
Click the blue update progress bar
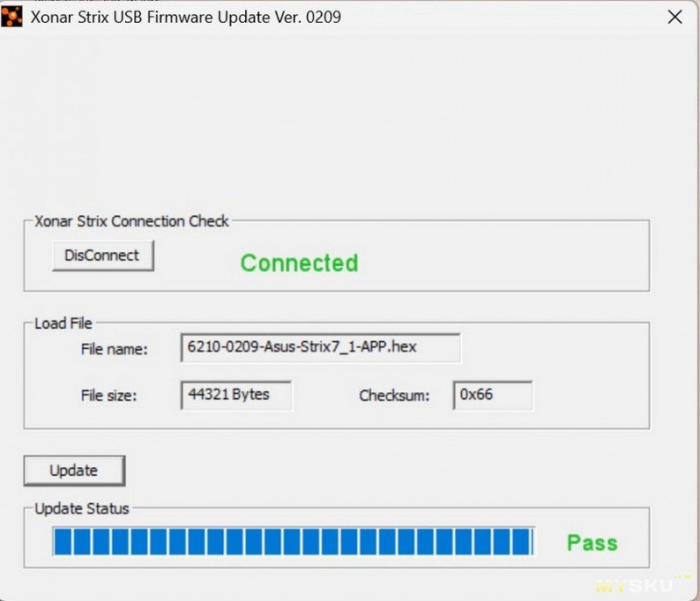pos(292,542)
